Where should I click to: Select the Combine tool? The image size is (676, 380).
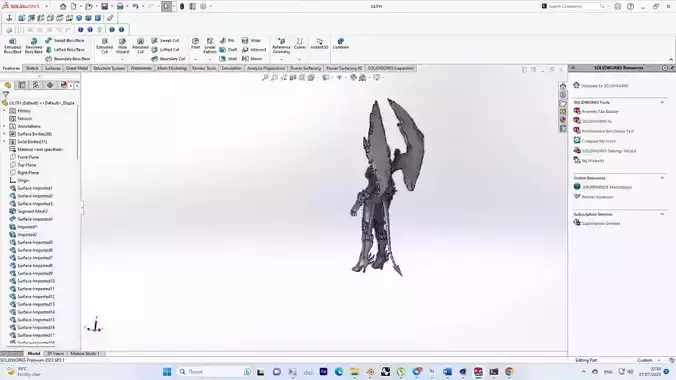pos(341,44)
